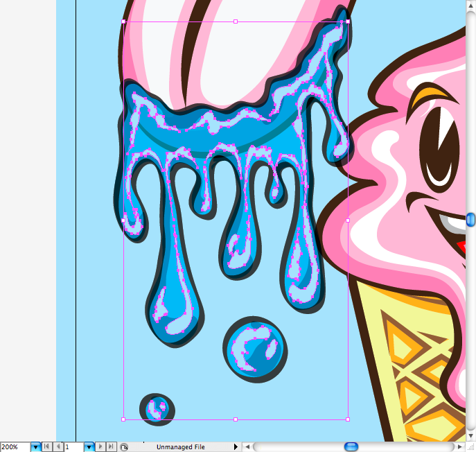476x452 pixels.
Task: Click the horizontal scrollbar thumb
Action: [x=351, y=447]
